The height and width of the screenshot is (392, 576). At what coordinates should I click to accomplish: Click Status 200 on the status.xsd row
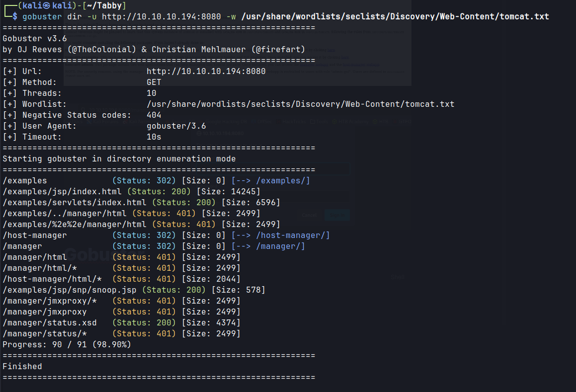[x=144, y=323]
